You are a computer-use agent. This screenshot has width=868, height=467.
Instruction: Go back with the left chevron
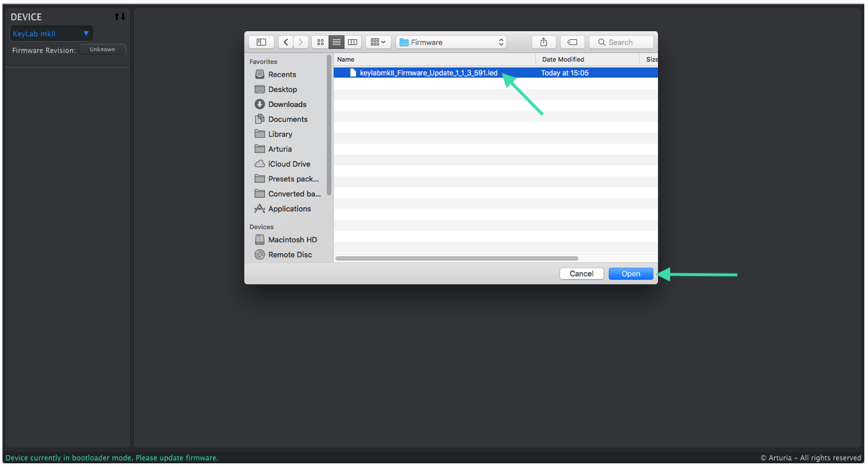pos(286,42)
